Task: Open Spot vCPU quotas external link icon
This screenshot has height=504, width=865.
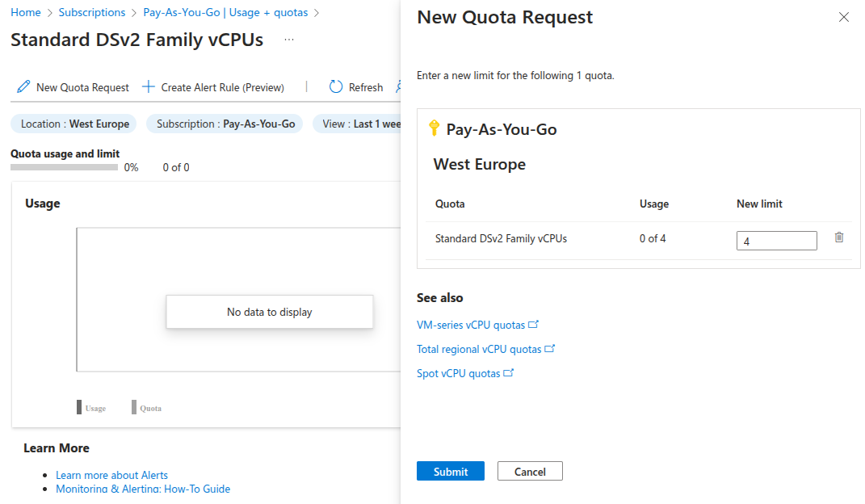Action: tap(508, 372)
